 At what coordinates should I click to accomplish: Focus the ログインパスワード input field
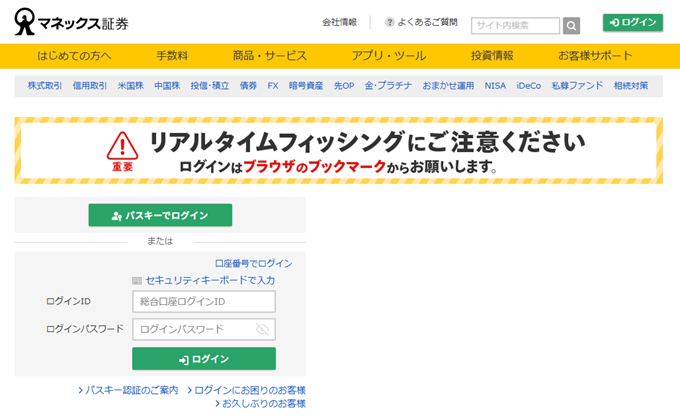click(204, 329)
